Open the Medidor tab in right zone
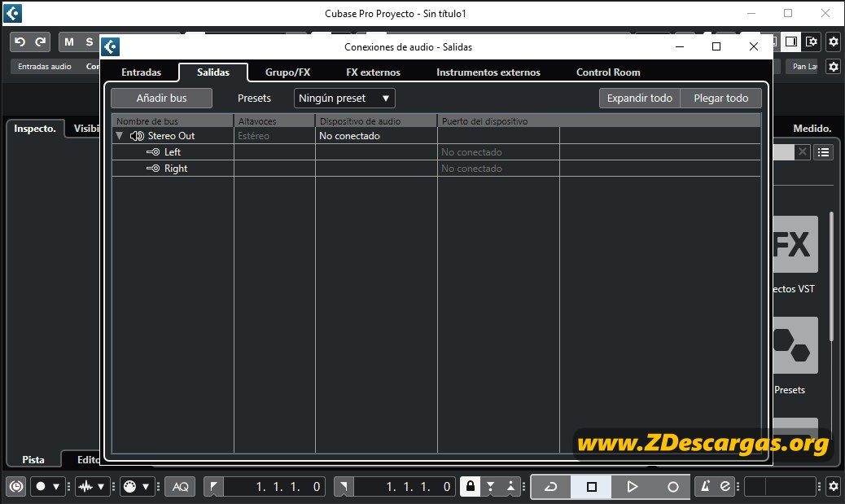Image resolution: width=845 pixels, height=504 pixels. [812, 129]
